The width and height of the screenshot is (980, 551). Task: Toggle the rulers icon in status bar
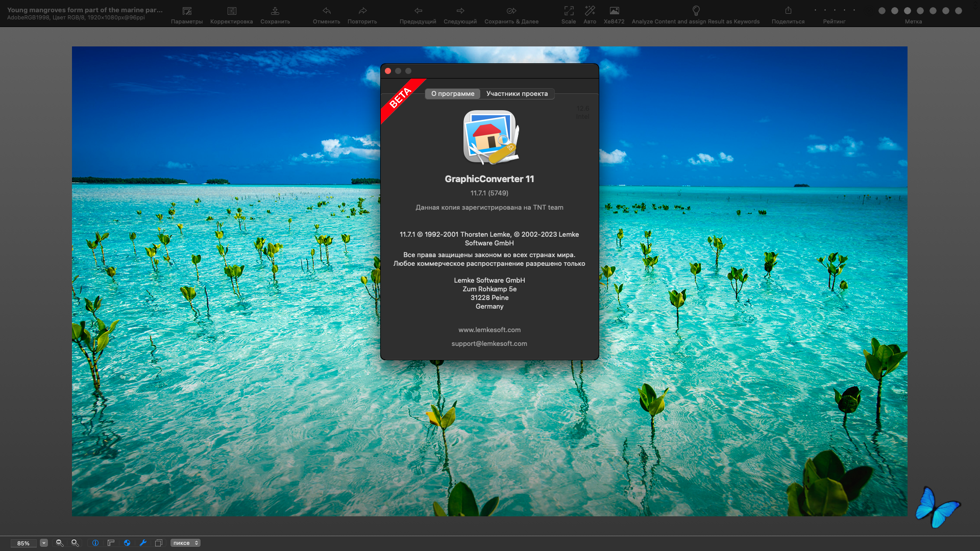pyautogui.click(x=111, y=543)
